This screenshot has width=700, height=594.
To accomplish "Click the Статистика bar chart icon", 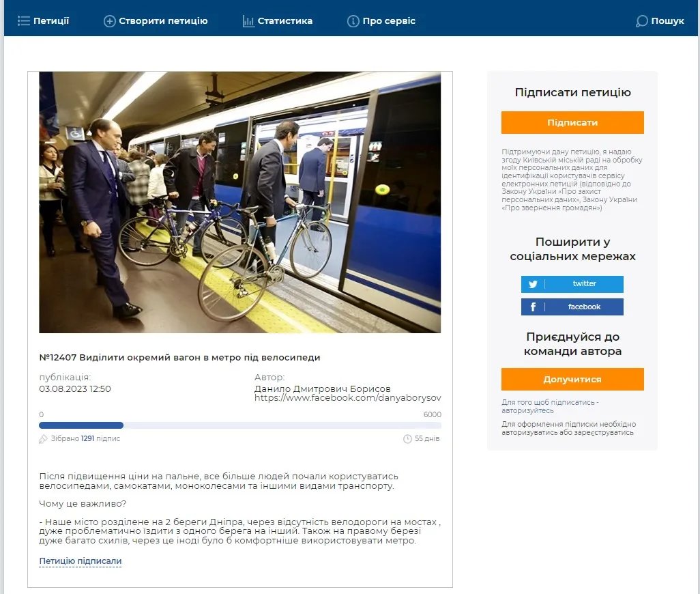I will (x=248, y=21).
